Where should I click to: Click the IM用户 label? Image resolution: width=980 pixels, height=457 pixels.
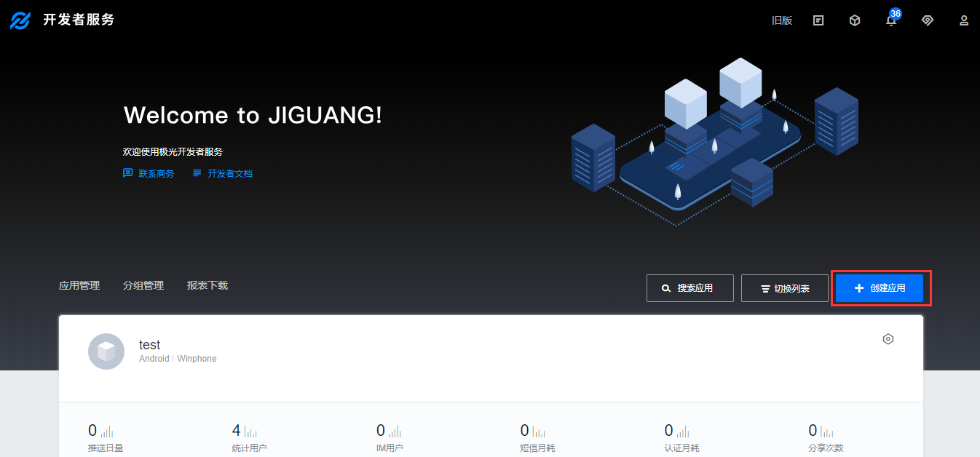click(x=390, y=448)
